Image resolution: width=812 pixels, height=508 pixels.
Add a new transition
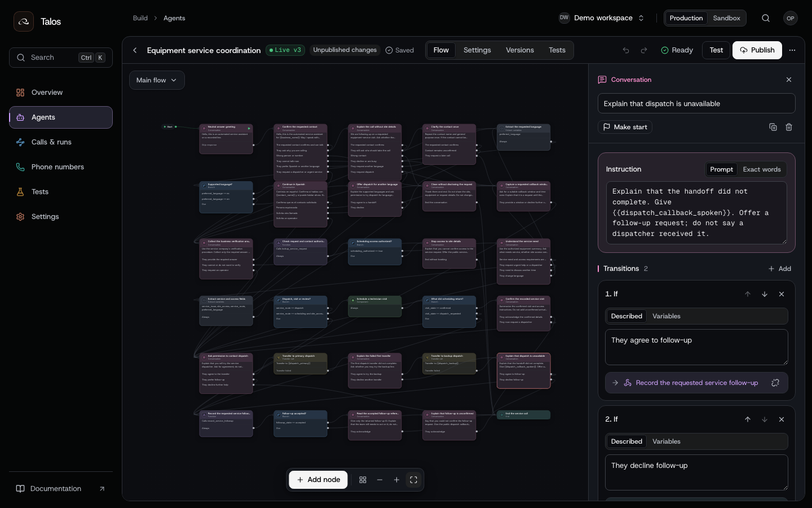click(780, 269)
